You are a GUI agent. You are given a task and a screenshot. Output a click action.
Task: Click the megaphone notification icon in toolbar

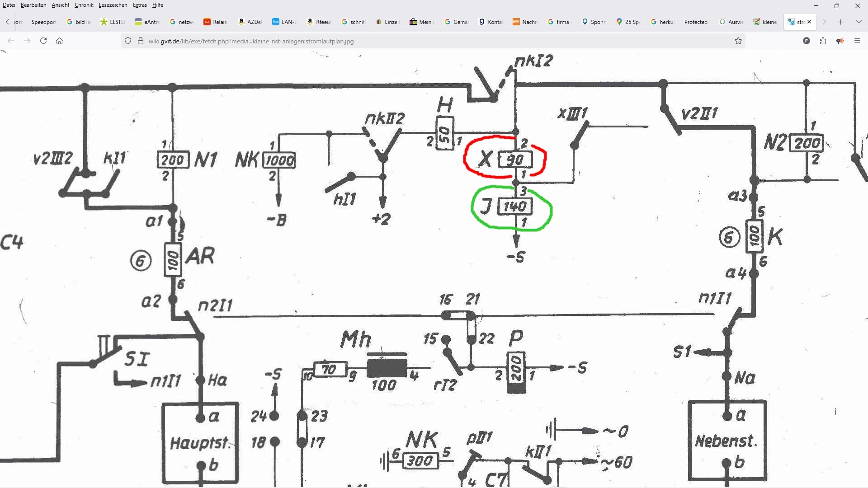(840, 41)
